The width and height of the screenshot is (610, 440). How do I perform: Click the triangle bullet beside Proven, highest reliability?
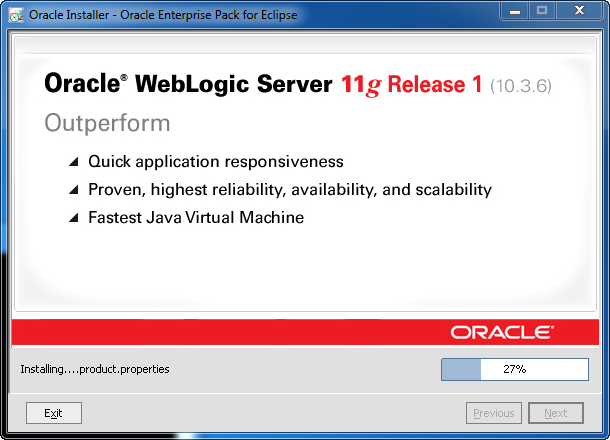tap(74, 189)
